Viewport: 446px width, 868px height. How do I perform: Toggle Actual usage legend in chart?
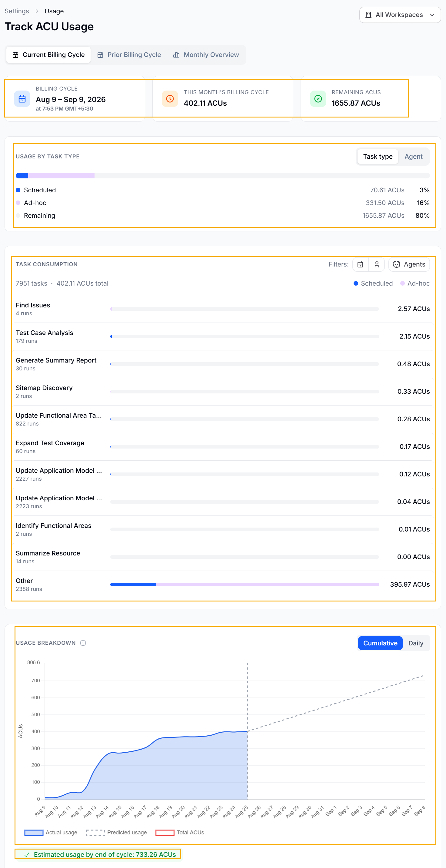51,833
